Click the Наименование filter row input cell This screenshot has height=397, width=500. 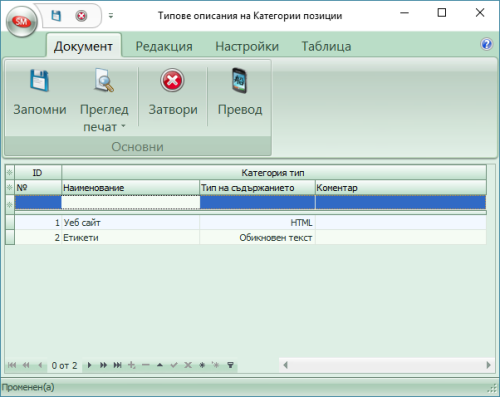pos(130,202)
